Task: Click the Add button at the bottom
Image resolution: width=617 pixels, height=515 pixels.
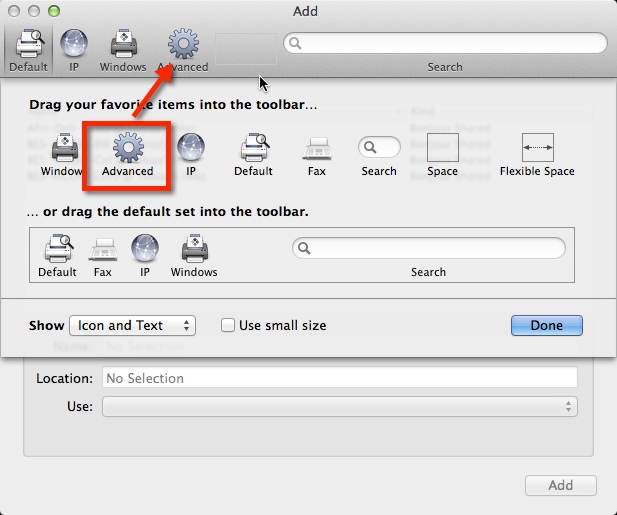Action: click(x=560, y=485)
